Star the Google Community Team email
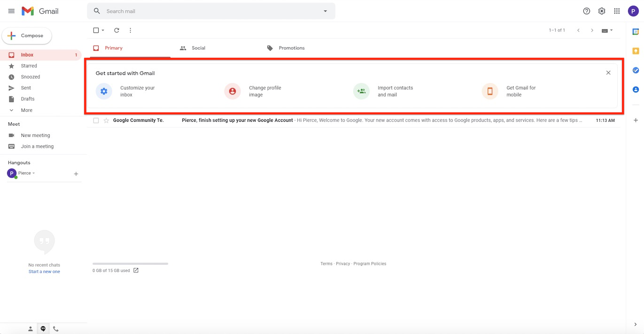 (106, 120)
